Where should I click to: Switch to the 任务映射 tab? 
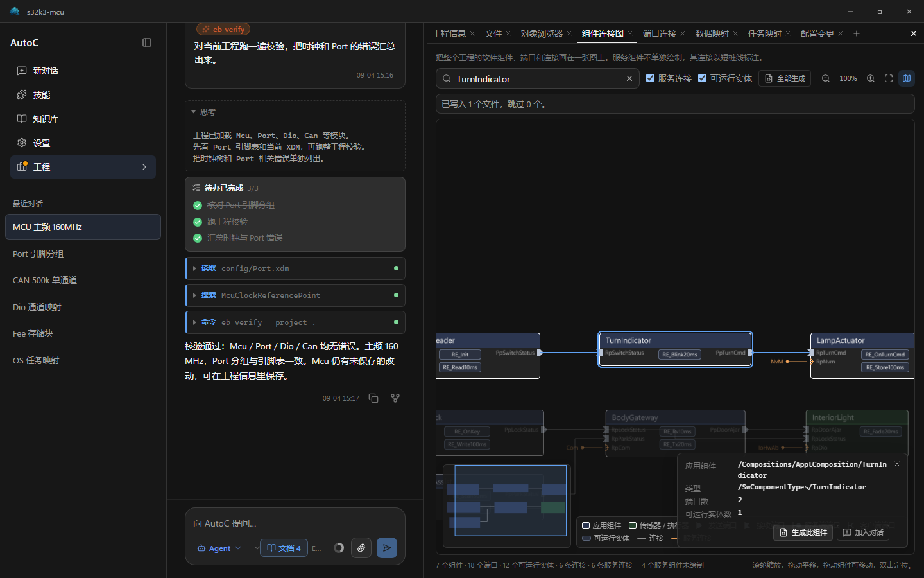tap(765, 33)
